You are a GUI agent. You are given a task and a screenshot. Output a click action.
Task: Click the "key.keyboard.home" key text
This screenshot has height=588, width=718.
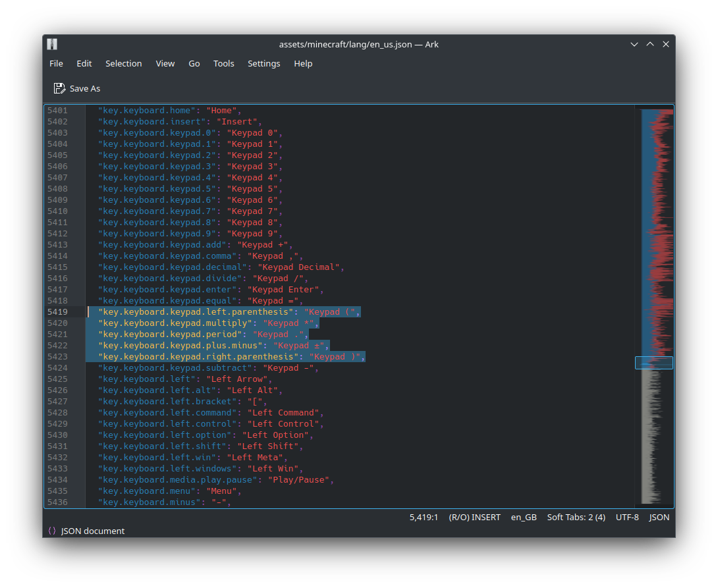click(x=147, y=110)
